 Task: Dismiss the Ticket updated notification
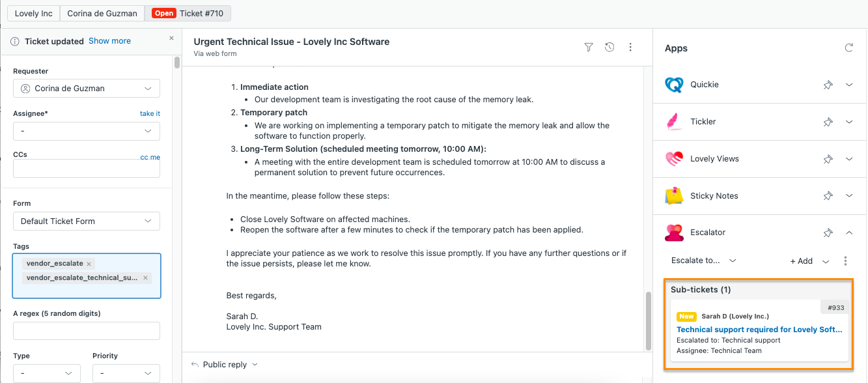pyautogui.click(x=172, y=38)
